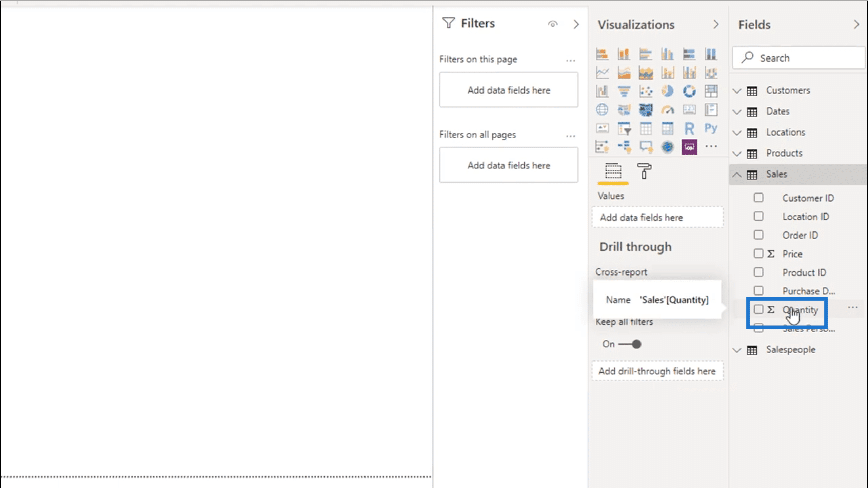
Task: Select the scatter plot icon
Action: click(645, 91)
